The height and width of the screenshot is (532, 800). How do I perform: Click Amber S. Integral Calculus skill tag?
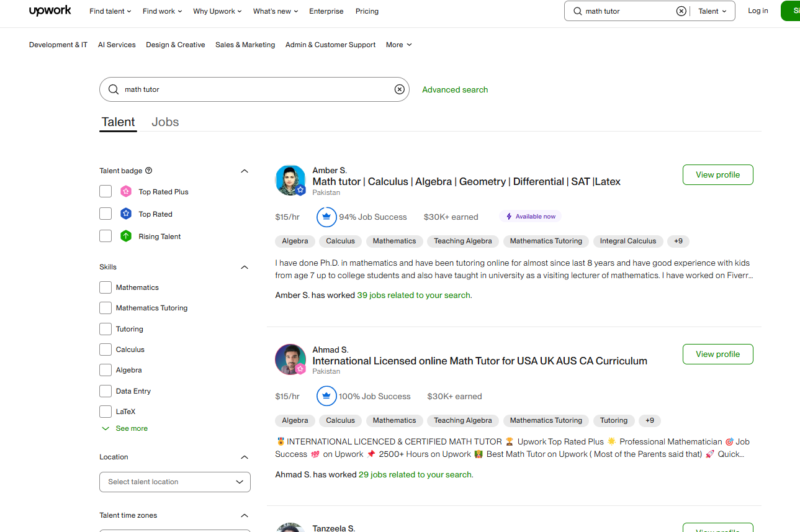point(628,241)
